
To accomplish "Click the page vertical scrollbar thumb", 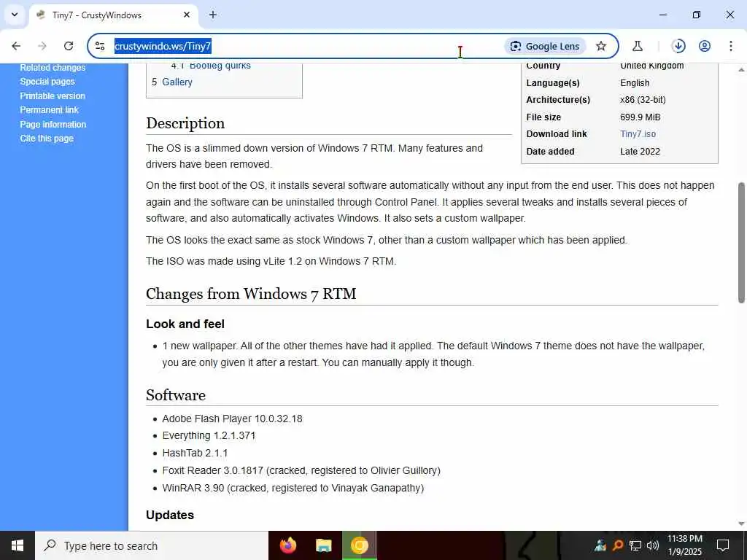I will pos(741,242).
